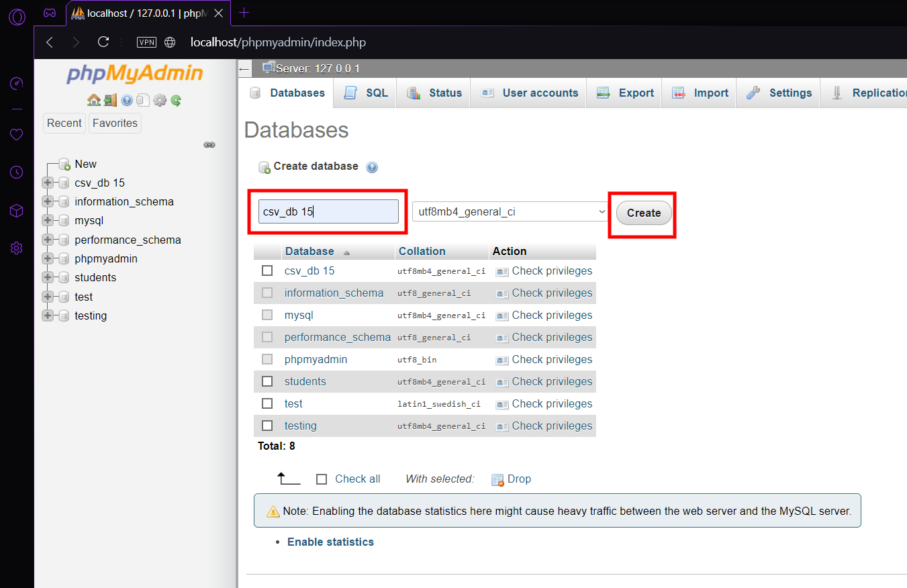Screen dimensions: 907x588
Task: Sort by the Collation column header
Action: pos(422,251)
